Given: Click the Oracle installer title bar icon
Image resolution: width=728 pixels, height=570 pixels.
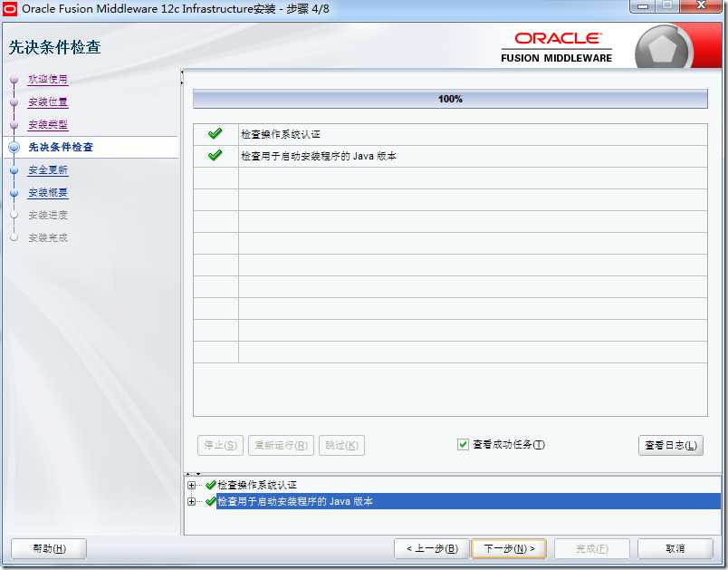Looking at the screenshot, I should (10, 8).
